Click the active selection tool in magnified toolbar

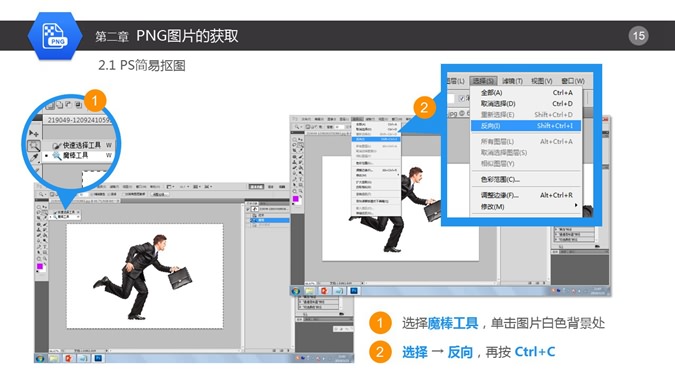pos(34,145)
